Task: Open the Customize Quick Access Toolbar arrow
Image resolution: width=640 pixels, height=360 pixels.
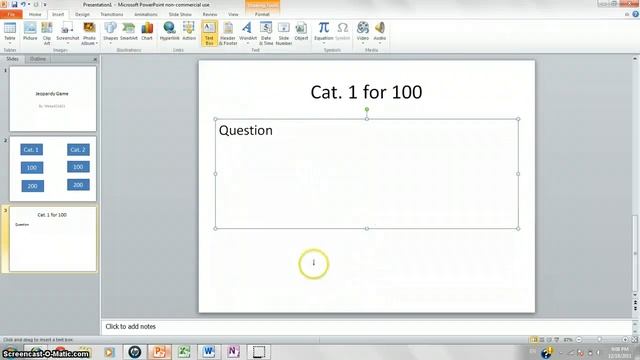Action: coord(44,4)
